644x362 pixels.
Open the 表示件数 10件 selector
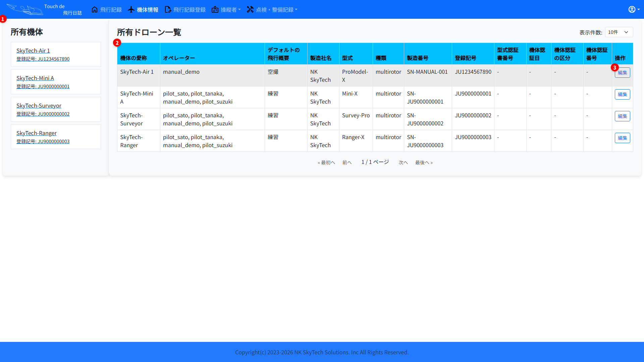click(x=619, y=32)
